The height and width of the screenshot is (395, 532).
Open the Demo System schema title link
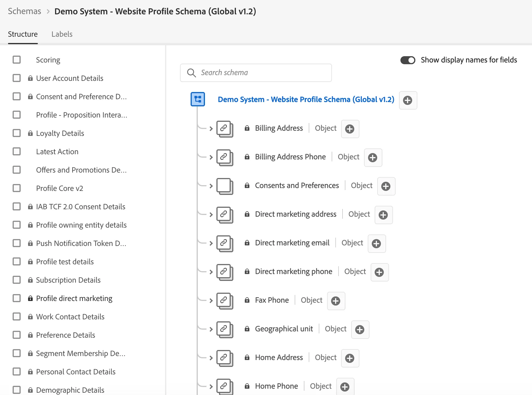tap(306, 99)
